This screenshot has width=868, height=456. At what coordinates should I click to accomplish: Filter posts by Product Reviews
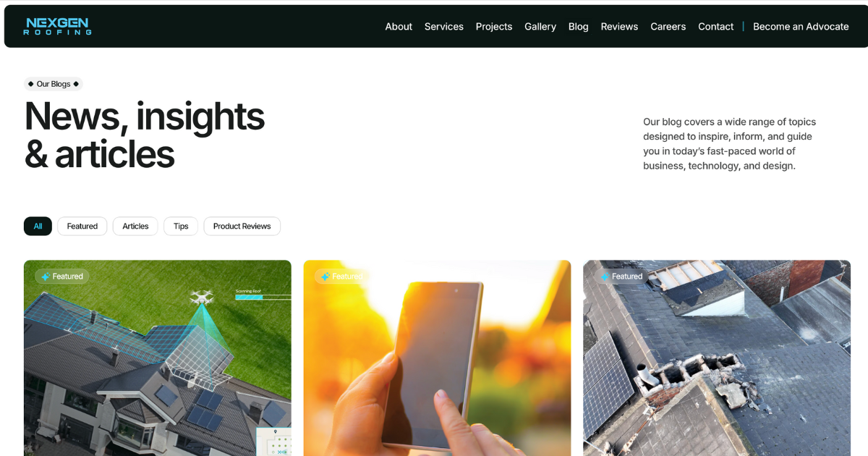point(242,227)
